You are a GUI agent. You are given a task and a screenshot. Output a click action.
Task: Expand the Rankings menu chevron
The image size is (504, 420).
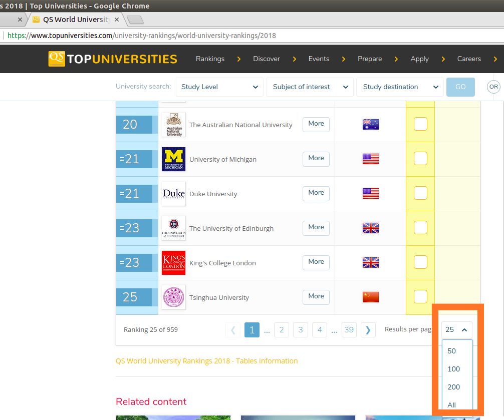[239, 59]
